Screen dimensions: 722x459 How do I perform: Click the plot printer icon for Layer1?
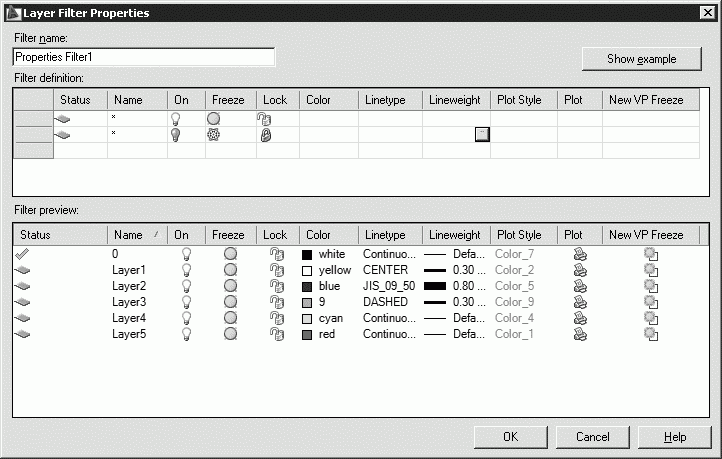[x=580, y=270]
